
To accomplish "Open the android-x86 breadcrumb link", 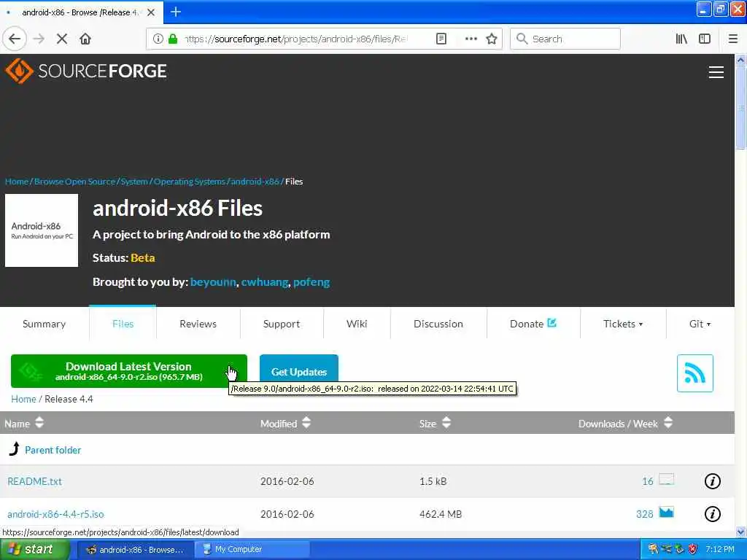I will click(x=255, y=182).
